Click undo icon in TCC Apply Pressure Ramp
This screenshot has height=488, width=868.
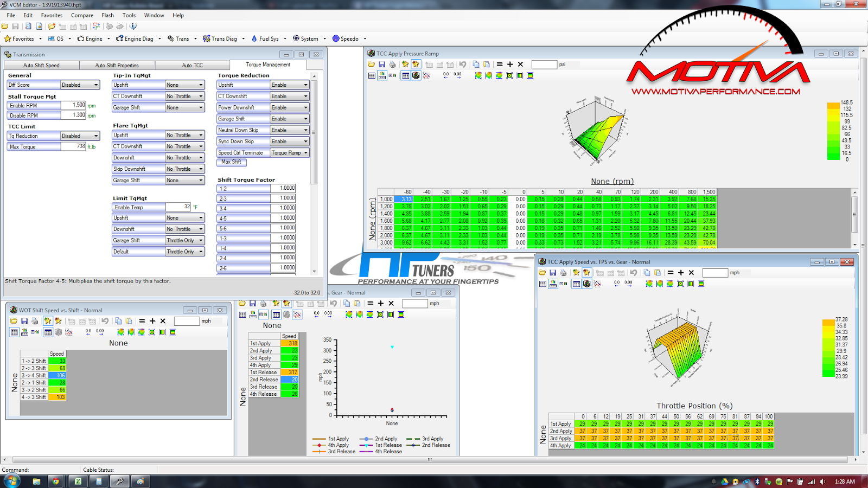point(462,64)
